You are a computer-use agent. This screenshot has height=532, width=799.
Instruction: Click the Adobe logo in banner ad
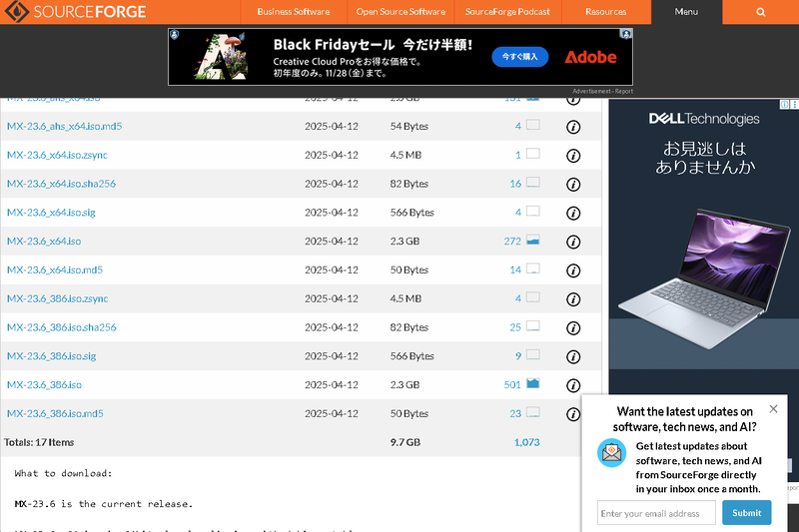(x=590, y=57)
